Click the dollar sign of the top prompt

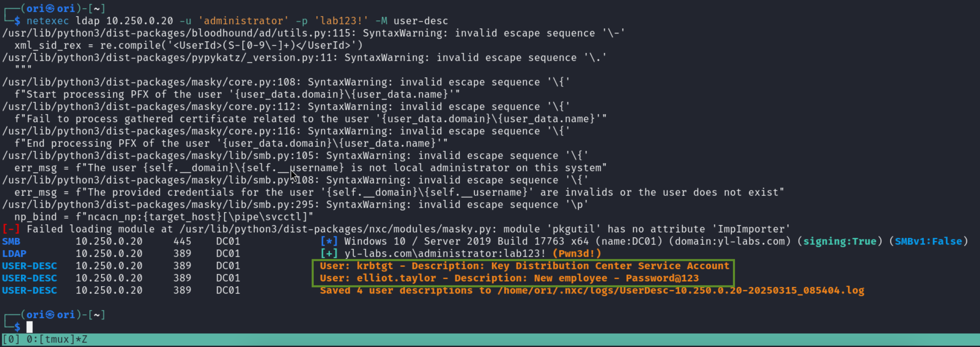point(18,20)
